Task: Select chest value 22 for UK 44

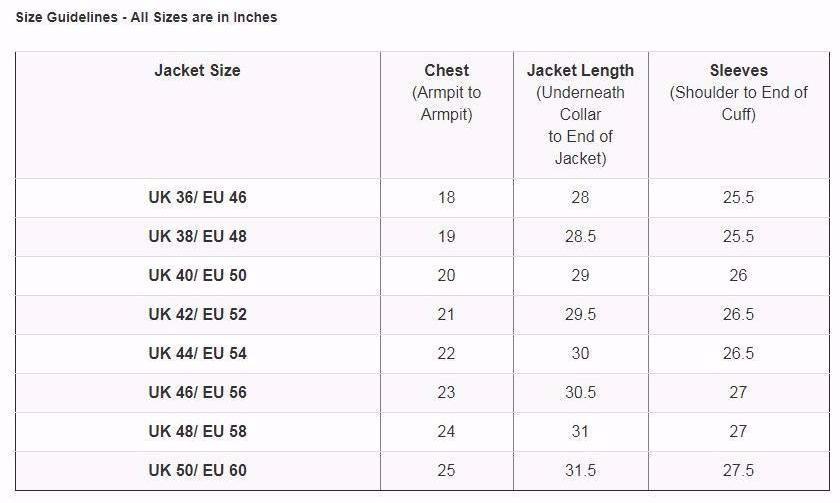Action: click(x=446, y=353)
